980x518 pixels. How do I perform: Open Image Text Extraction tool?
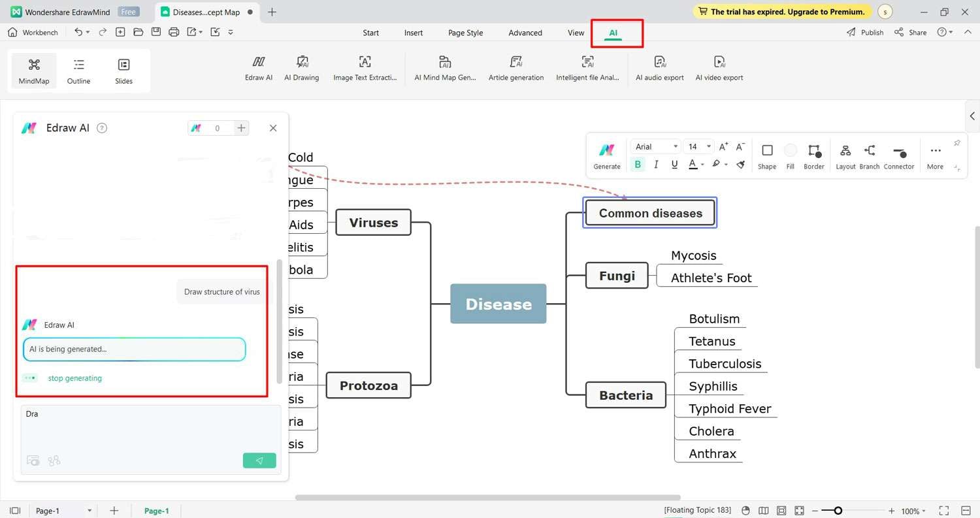coord(365,69)
